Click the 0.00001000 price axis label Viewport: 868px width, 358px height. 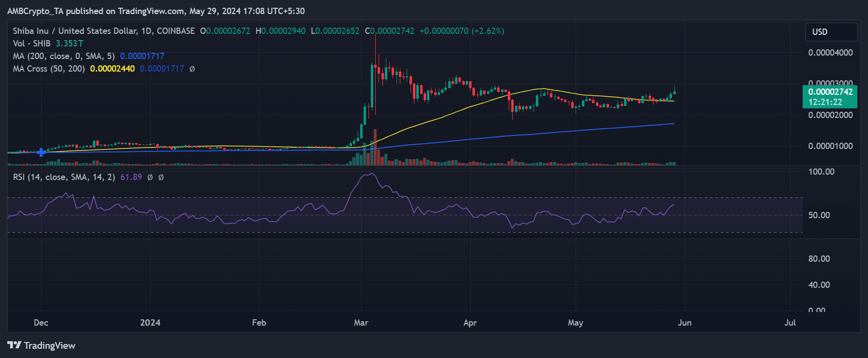click(830, 146)
